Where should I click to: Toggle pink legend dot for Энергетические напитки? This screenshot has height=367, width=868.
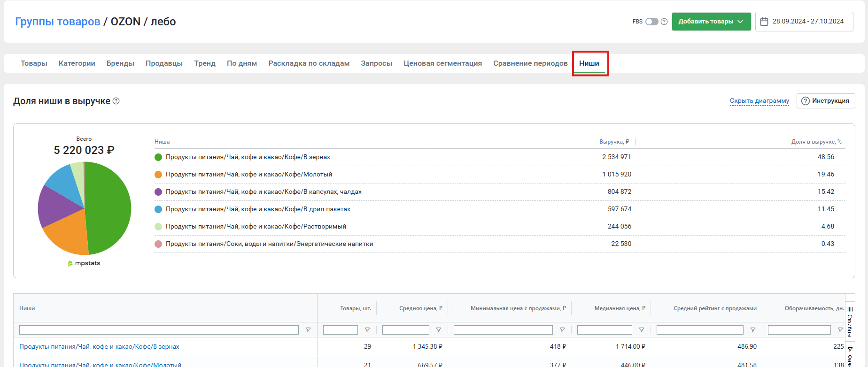click(x=158, y=244)
